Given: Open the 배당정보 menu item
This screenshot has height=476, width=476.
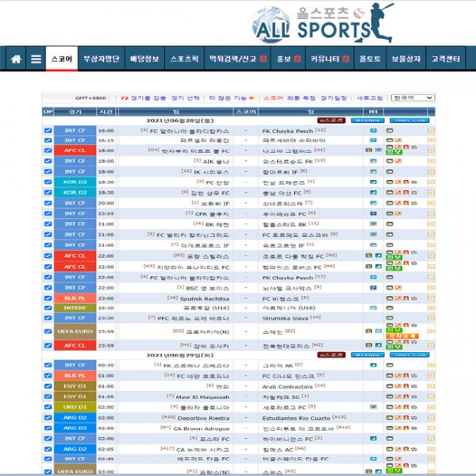Looking at the screenshot, I should click(x=144, y=59).
